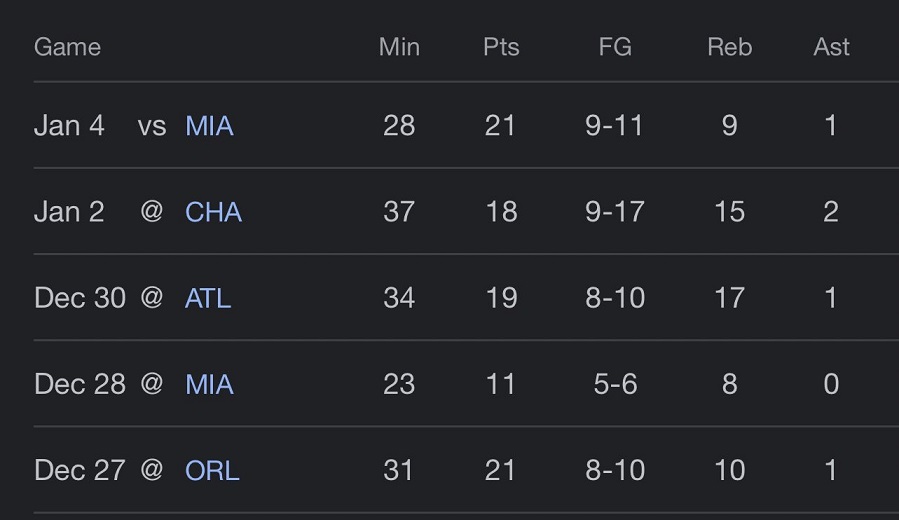
Task: Select the Reb column header
Action: tap(729, 47)
